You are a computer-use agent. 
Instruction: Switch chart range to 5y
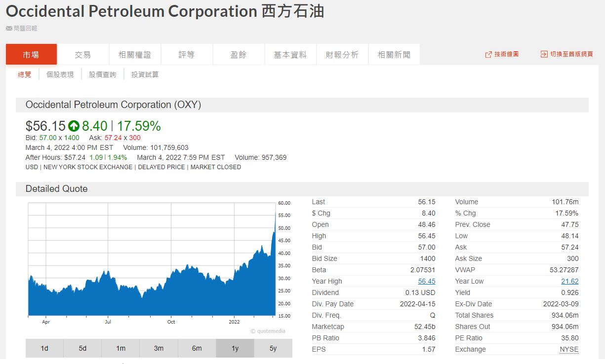pyautogui.click(x=273, y=348)
